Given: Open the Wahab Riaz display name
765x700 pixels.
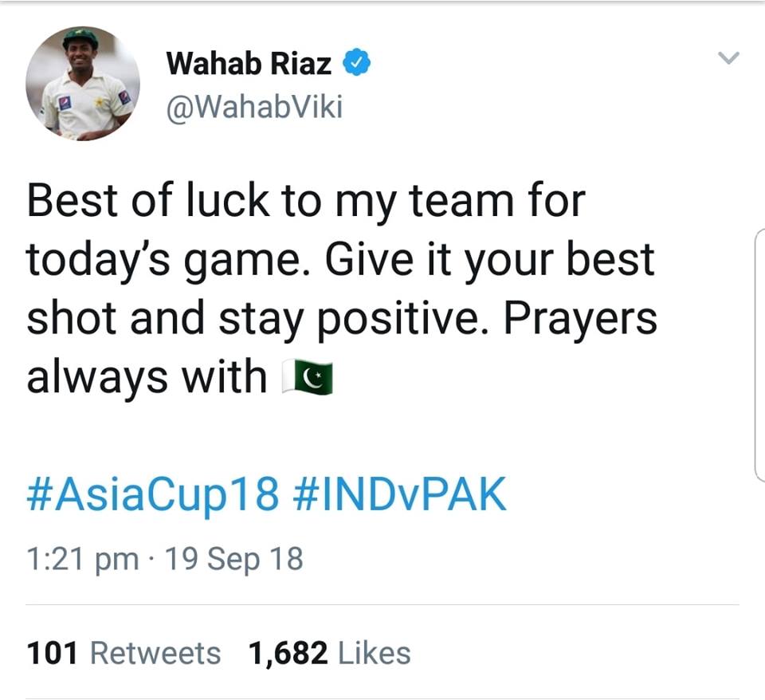Looking at the screenshot, I should click(x=249, y=64).
